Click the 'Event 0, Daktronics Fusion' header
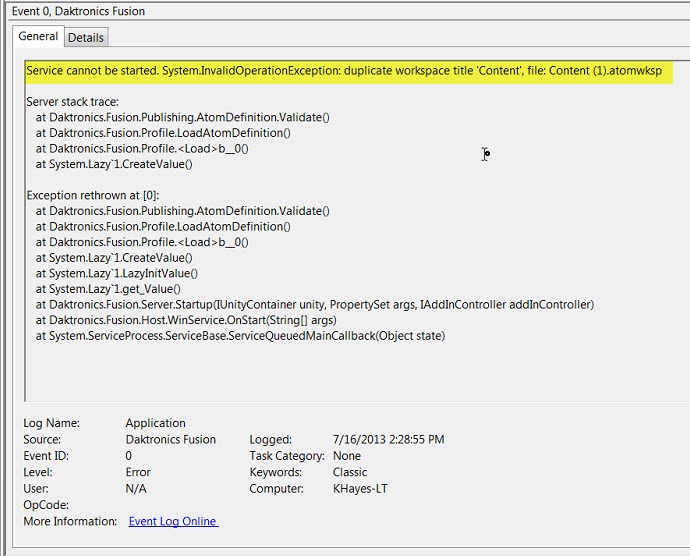 79,11
